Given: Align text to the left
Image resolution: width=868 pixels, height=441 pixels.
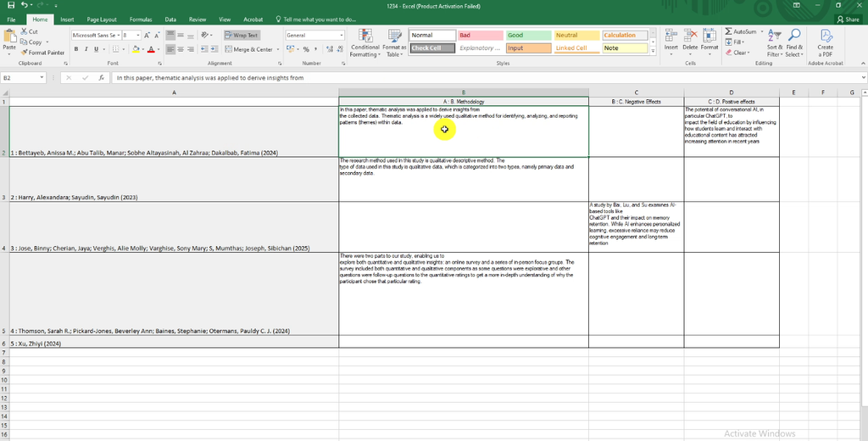Looking at the screenshot, I should 170,49.
